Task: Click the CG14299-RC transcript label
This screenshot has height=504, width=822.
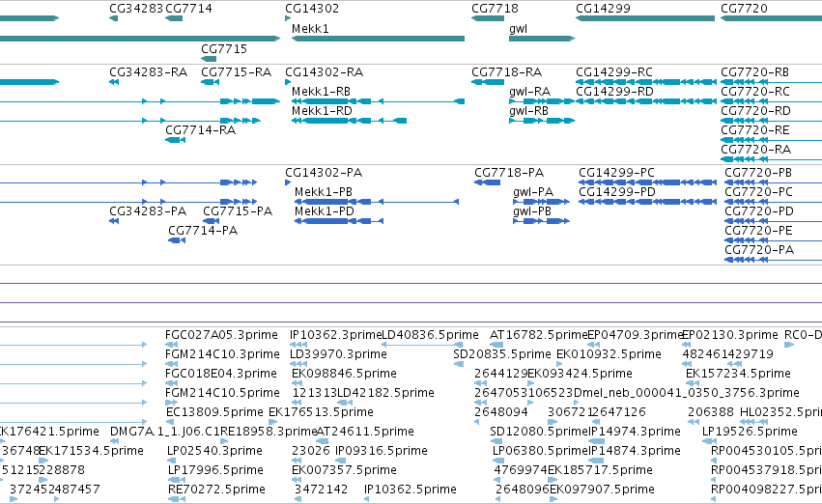Action: tap(614, 72)
